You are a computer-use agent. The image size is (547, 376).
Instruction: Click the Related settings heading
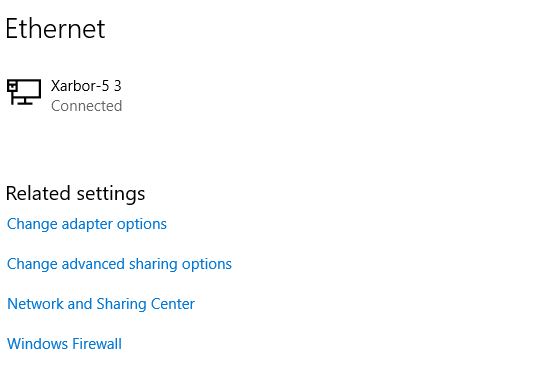click(75, 194)
